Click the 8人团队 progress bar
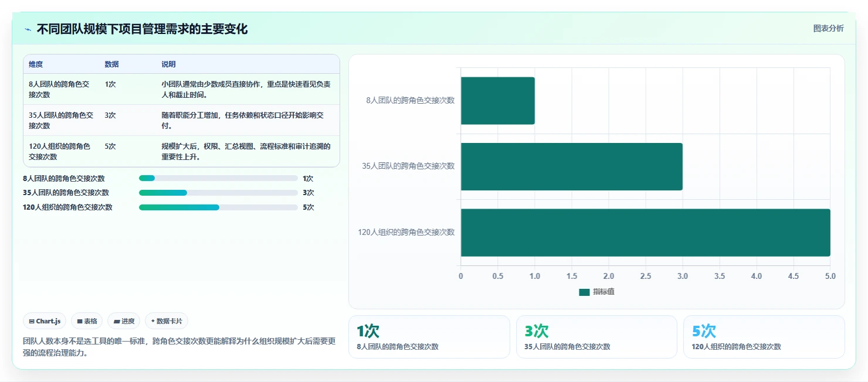The image size is (868, 382). [218, 178]
